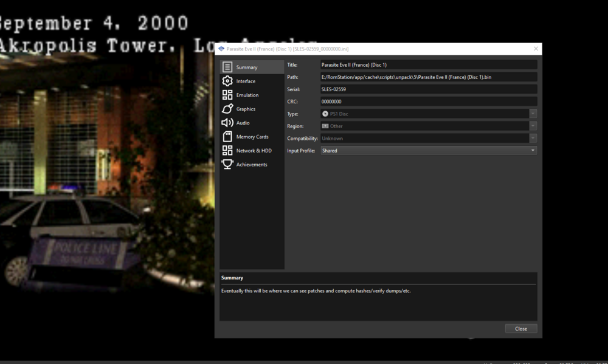This screenshot has height=364, width=608.
Task: Click the Graphics paintbrush icon
Action: tap(227, 109)
